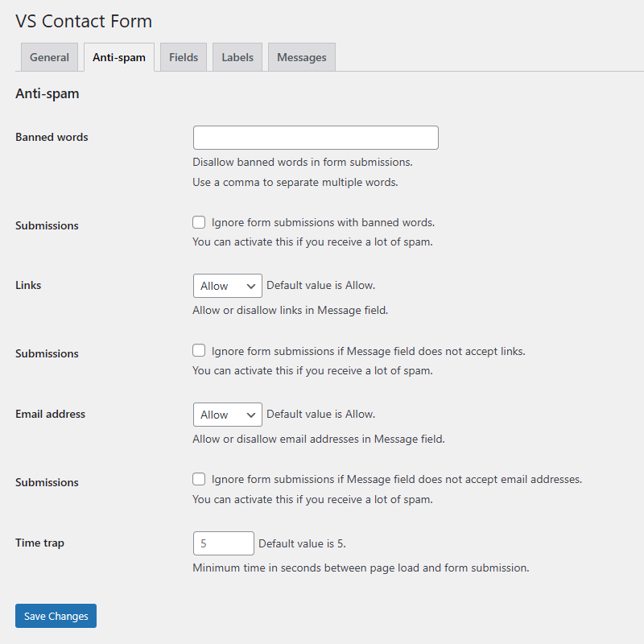Apply anti-spam settings with Save Changes
Image resolution: width=644 pixels, height=644 pixels.
pyautogui.click(x=55, y=616)
